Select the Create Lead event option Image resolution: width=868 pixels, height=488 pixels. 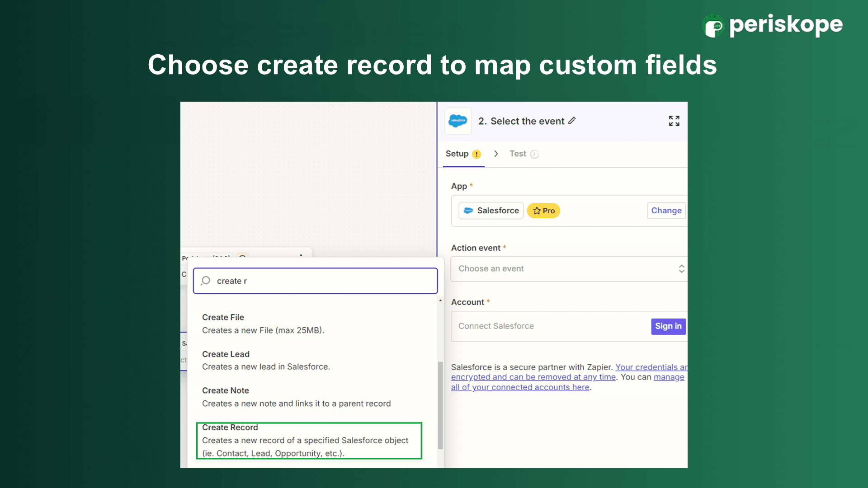coord(266,360)
